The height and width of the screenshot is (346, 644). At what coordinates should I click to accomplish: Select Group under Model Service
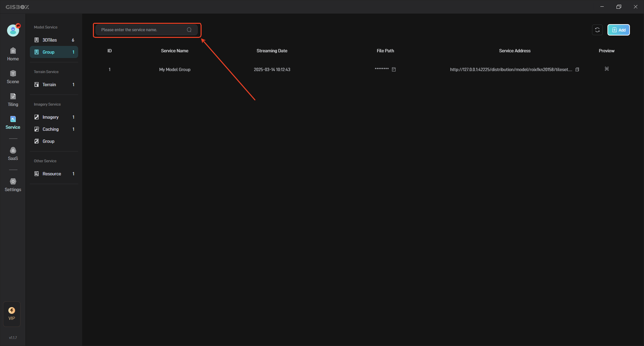pyautogui.click(x=54, y=52)
